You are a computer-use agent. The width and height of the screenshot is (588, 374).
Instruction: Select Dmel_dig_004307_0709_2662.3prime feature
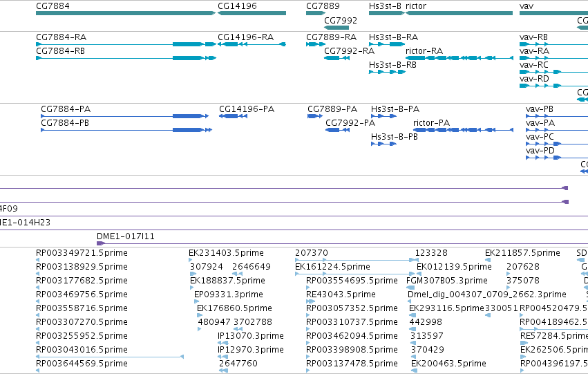coord(487,294)
